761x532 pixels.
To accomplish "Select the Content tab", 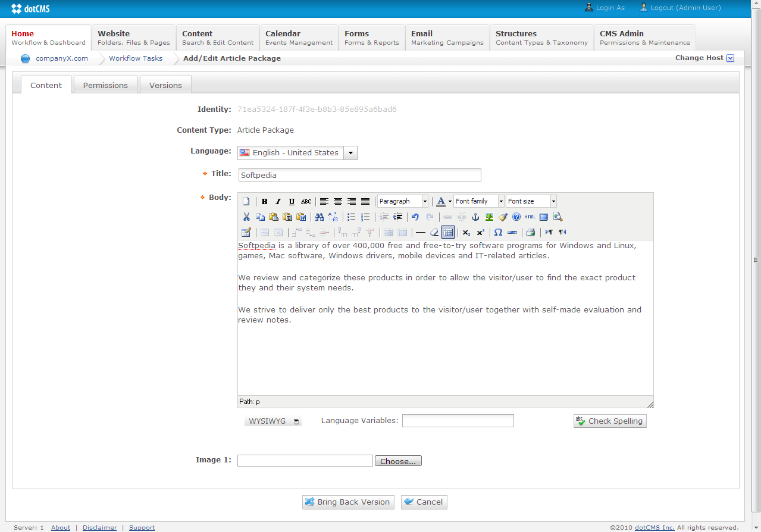I will (x=46, y=85).
